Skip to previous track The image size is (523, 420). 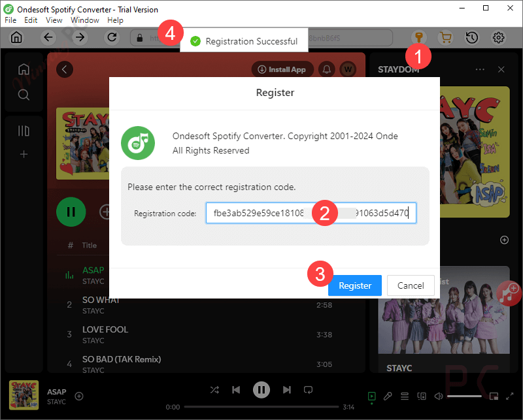[x=236, y=390]
